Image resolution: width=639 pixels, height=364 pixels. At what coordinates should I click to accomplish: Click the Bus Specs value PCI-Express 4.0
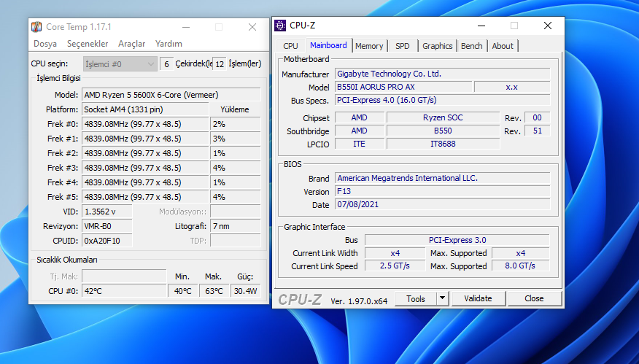(443, 100)
